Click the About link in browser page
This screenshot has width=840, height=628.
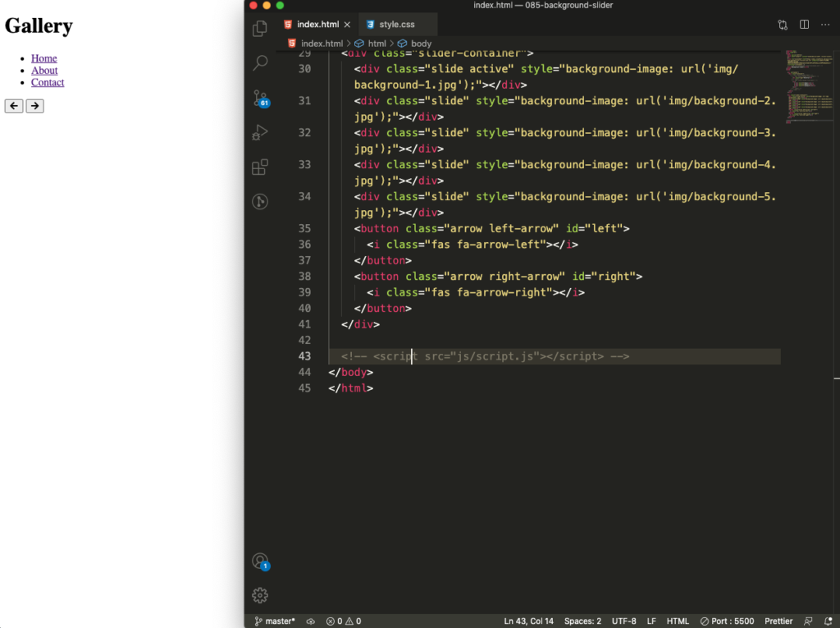[x=44, y=71]
